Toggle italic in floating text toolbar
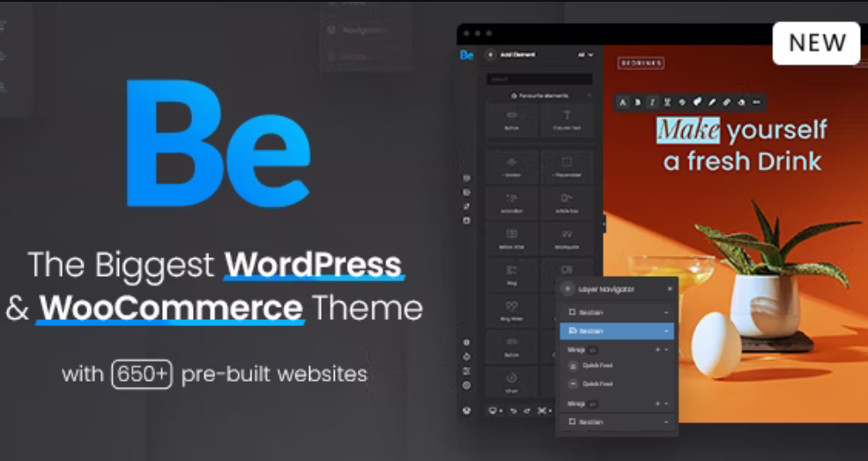Image resolution: width=868 pixels, height=461 pixels. 653,102
